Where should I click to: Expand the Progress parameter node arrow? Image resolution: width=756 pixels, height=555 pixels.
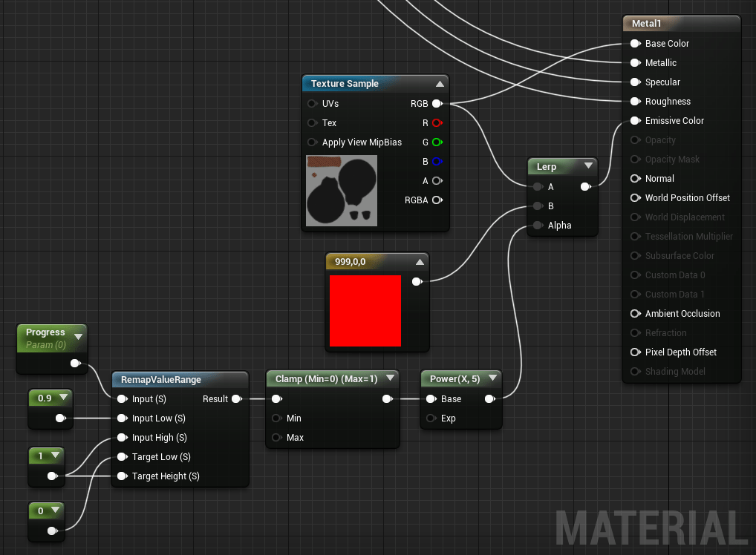[78, 338]
